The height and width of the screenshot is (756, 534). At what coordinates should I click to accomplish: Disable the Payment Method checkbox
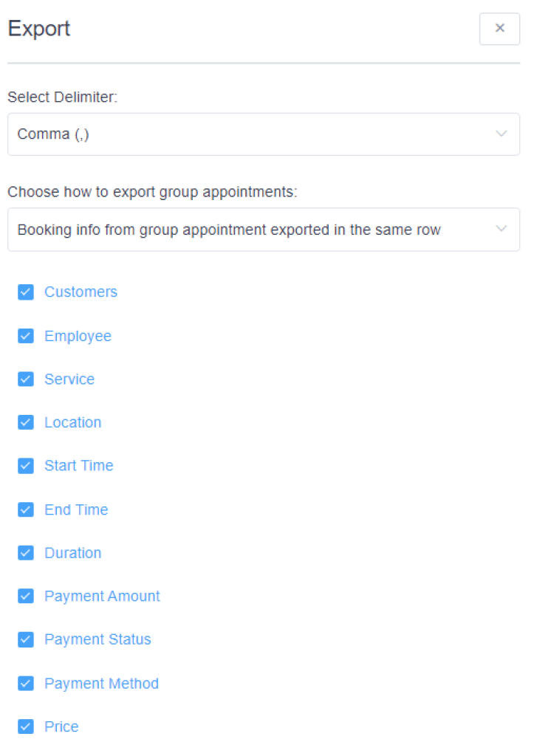coord(26,683)
